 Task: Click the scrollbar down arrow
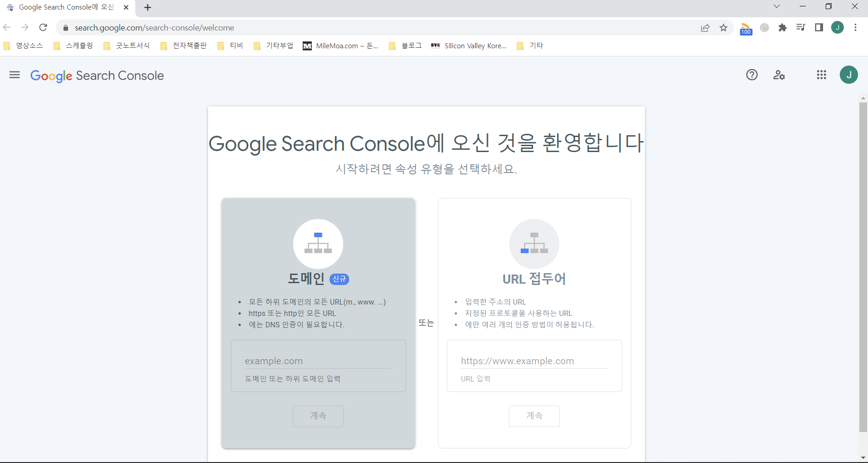click(x=863, y=458)
